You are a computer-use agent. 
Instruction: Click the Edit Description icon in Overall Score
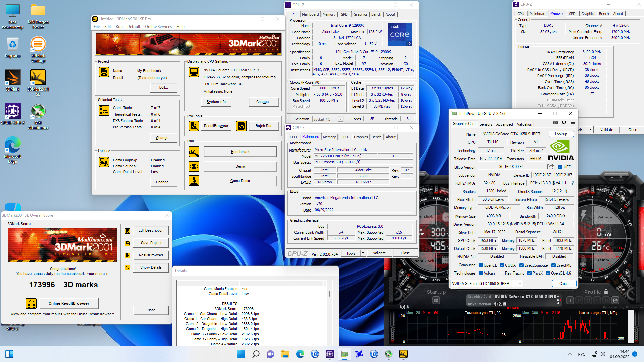(128, 231)
